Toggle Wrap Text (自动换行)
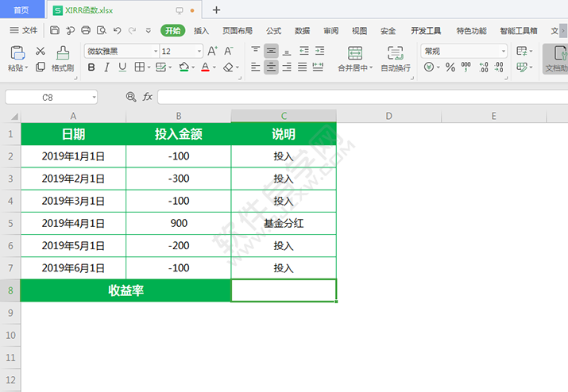Screen dimensions: 568x392 396,58
